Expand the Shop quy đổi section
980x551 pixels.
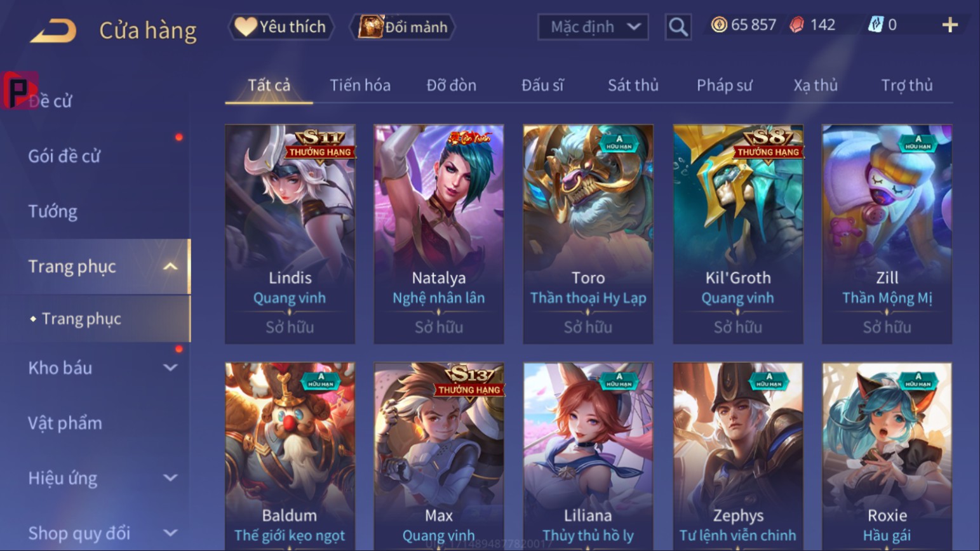[170, 533]
